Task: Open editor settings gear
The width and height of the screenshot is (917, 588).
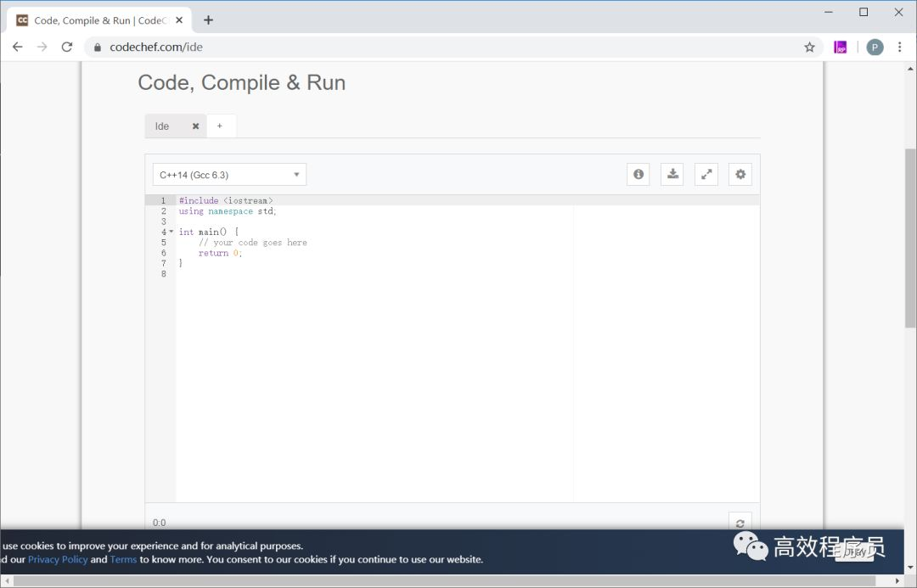Action: 740,174
